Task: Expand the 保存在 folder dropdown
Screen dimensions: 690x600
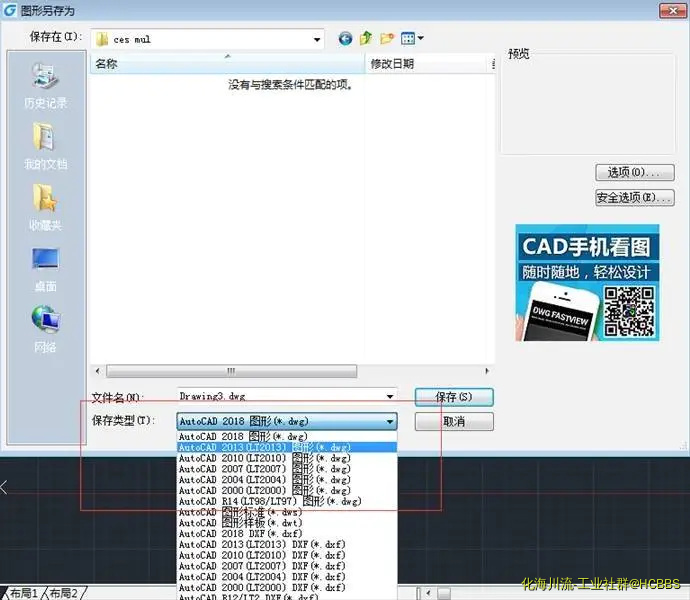Action: pos(317,40)
